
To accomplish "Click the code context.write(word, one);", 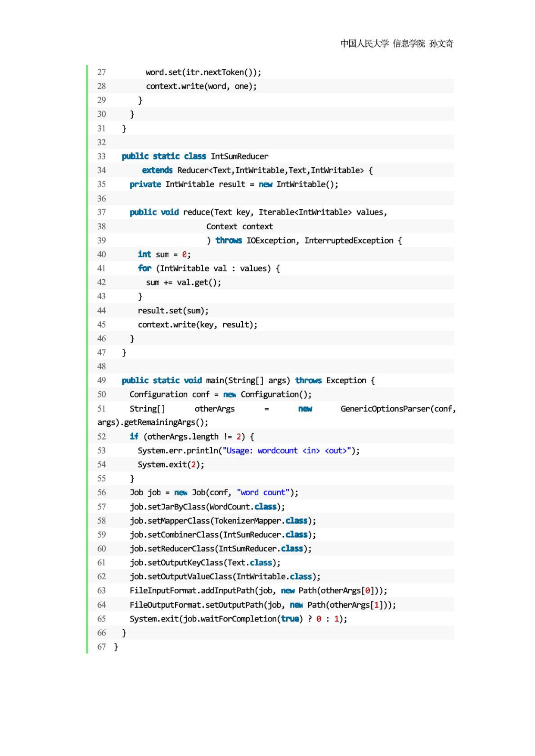I will click(201, 86).
